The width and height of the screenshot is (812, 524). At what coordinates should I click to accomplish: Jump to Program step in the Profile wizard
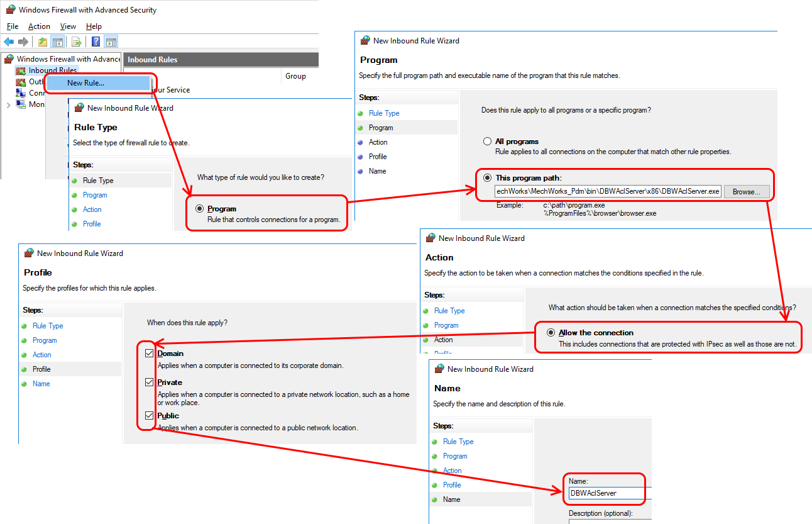click(x=45, y=340)
